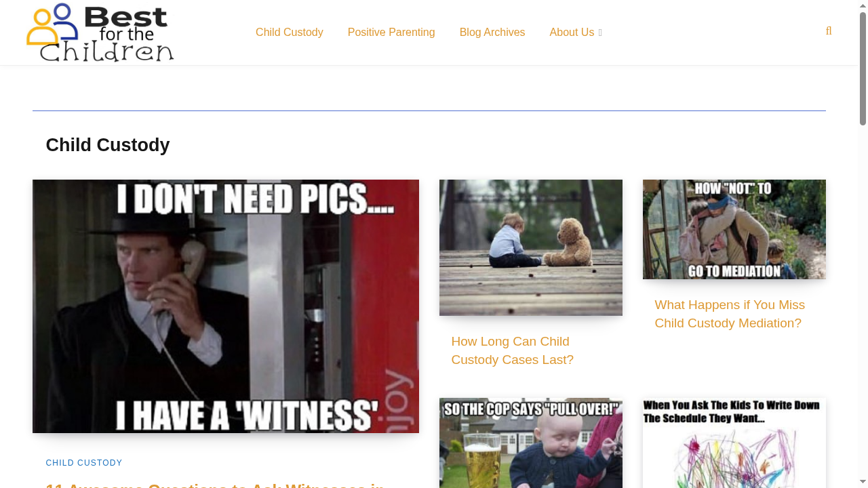Click the 'So the cop says pull over' image
The width and height of the screenshot is (868, 488).
pyautogui.click(x=530, y=443)
